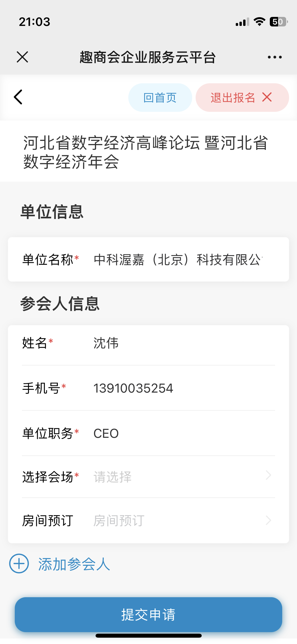Viewport: 297px width, 644px height.
Task: Expand the 选择会场 chevron arrow
Action: click(x=268, y=475)
